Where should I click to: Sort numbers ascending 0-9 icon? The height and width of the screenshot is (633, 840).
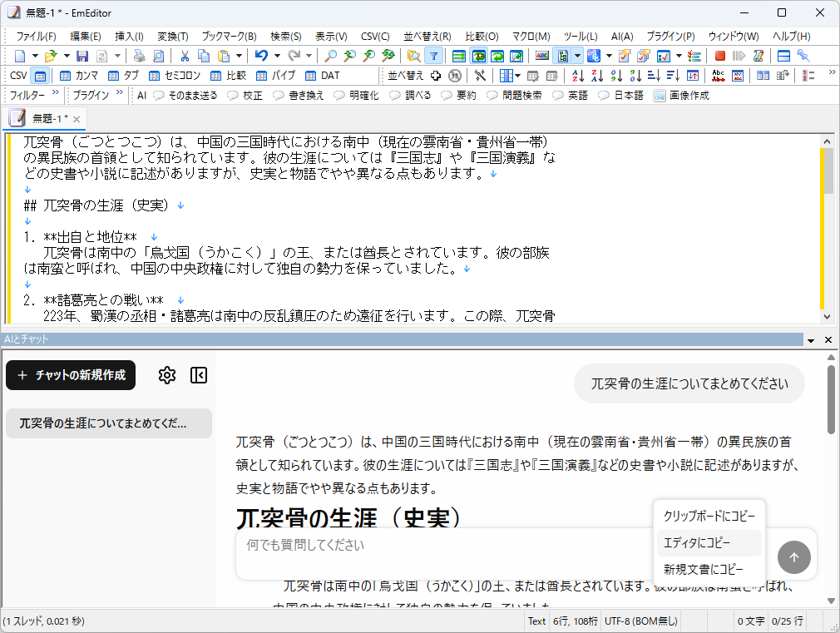[x=616, y=76]
